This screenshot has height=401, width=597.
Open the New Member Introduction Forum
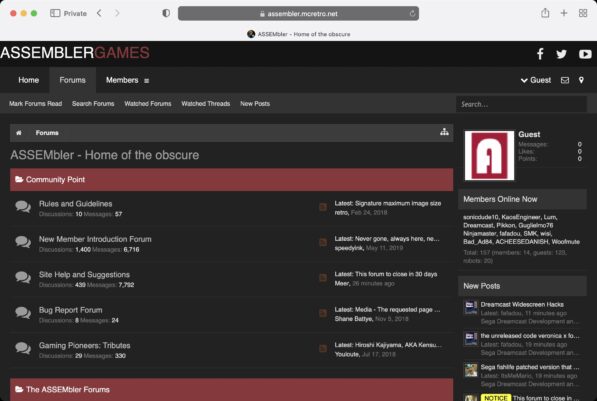tap(95, 239)
